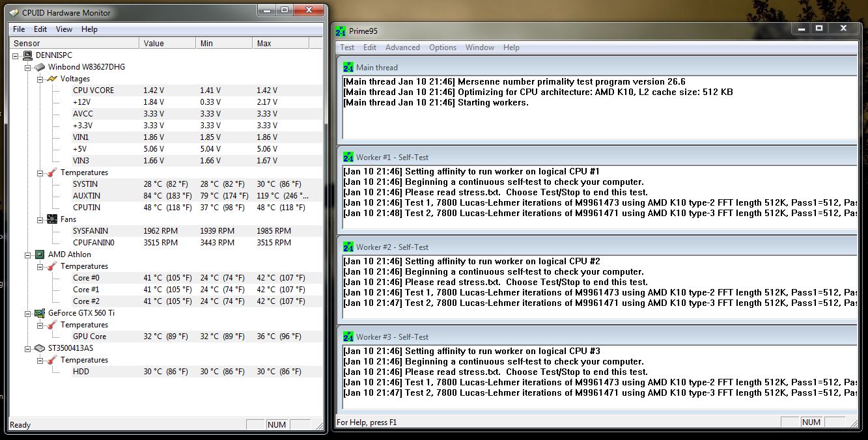Image resolution: width=868 pixels, height=440 pixels.
Task: Click the Main thread window title bar
Action: [598, 67]
